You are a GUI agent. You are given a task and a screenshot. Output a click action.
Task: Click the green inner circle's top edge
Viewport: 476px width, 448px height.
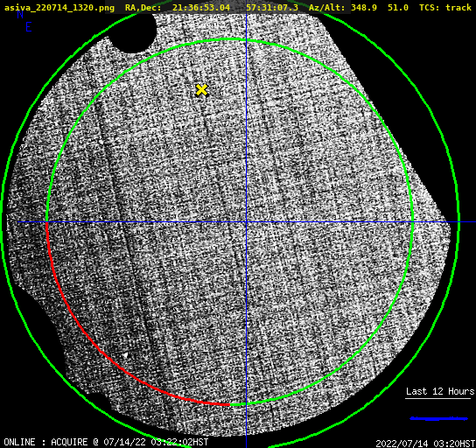(231, 39)
